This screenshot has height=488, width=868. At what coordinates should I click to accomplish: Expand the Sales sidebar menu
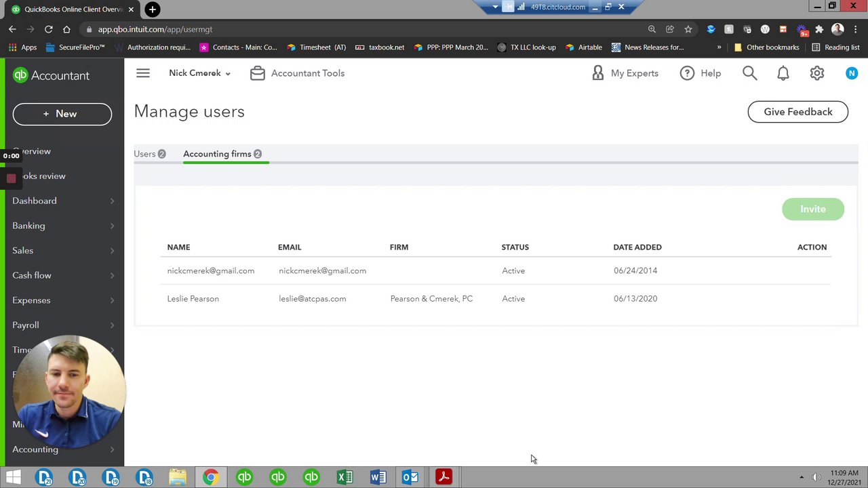coord(62,251)
